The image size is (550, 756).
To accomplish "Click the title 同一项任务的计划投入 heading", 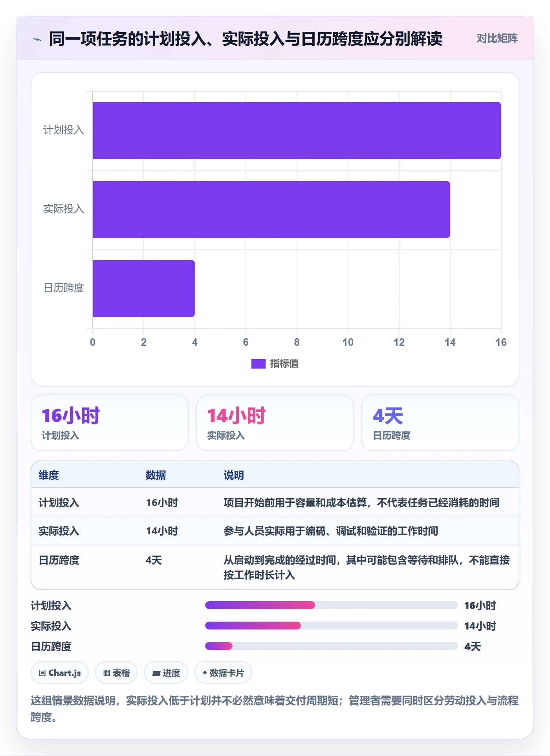I will [246, 39].
